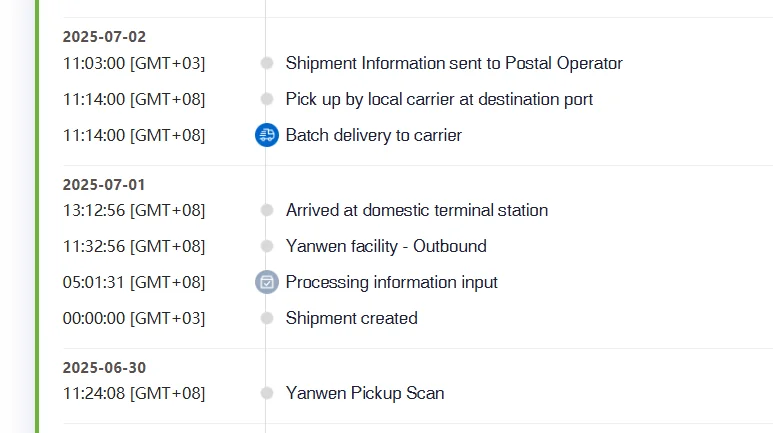773x433 pixels.
Task: Click the dot next to Yanwen Pickup Scan
Action: [266, 393]
